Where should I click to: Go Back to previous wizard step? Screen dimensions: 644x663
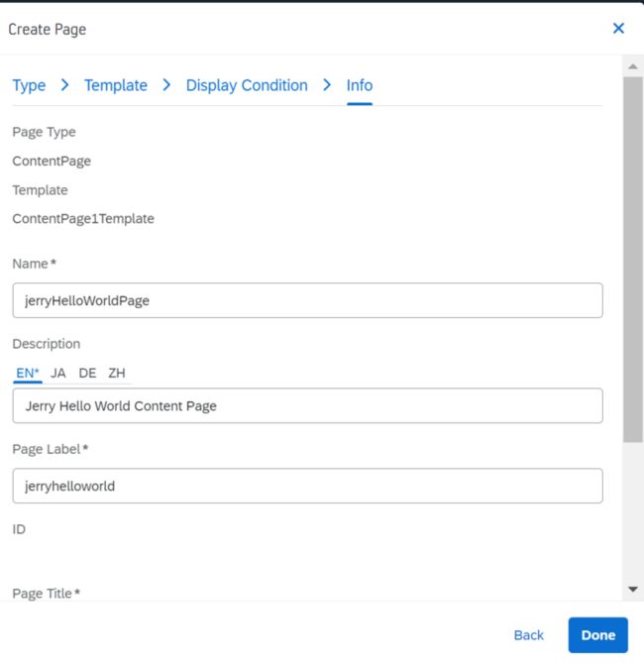tap(528, 634)
